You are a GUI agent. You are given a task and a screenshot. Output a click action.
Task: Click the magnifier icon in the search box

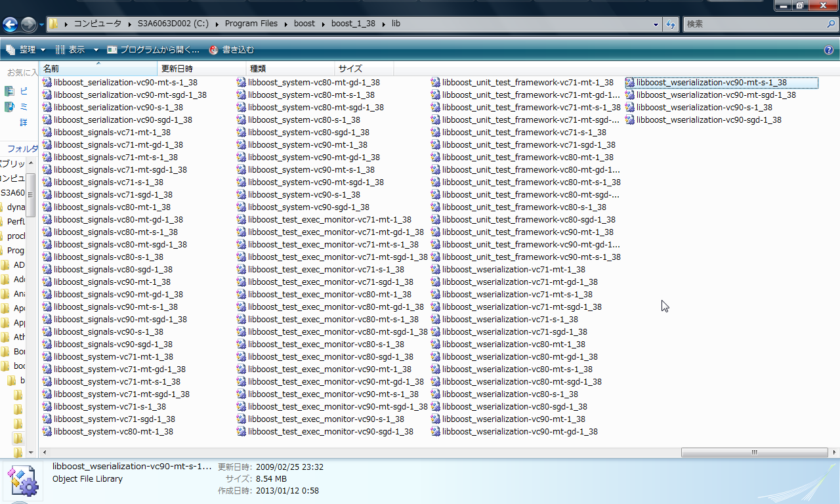tap(831, 24)
